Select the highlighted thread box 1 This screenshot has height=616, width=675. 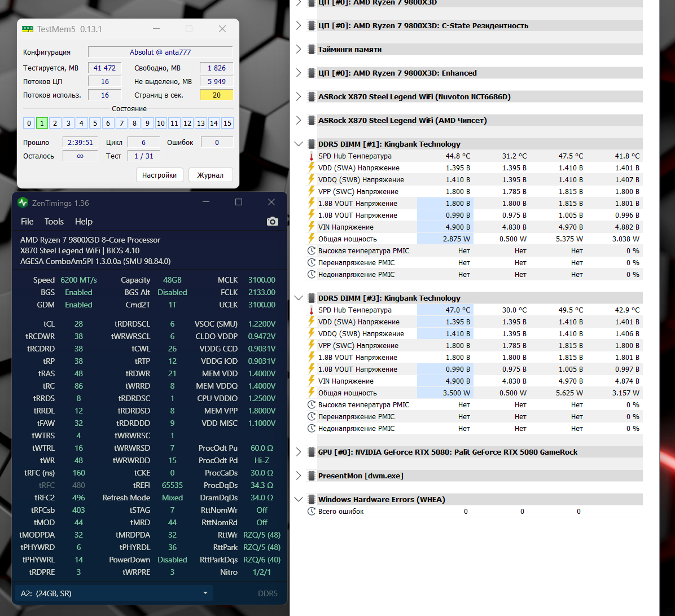[x=42, y=124]
